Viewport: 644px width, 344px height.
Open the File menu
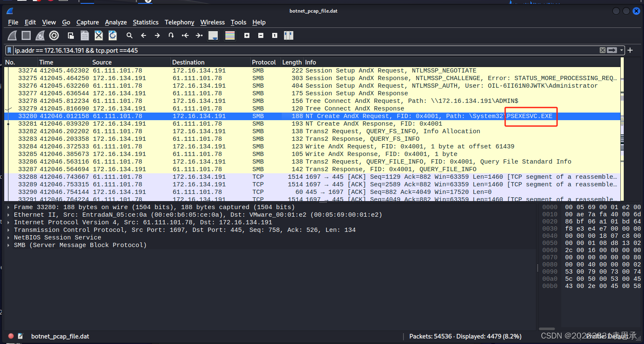tap(13, 22)
